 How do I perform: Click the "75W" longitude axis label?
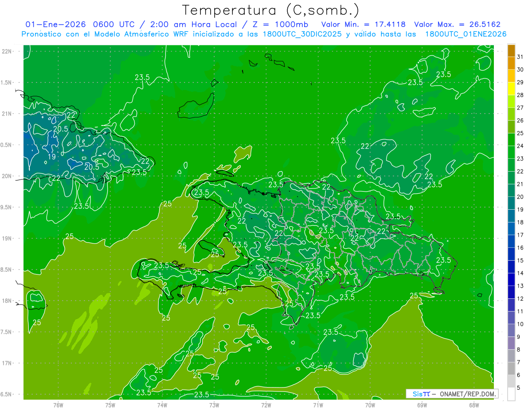(x=110, y=405)
